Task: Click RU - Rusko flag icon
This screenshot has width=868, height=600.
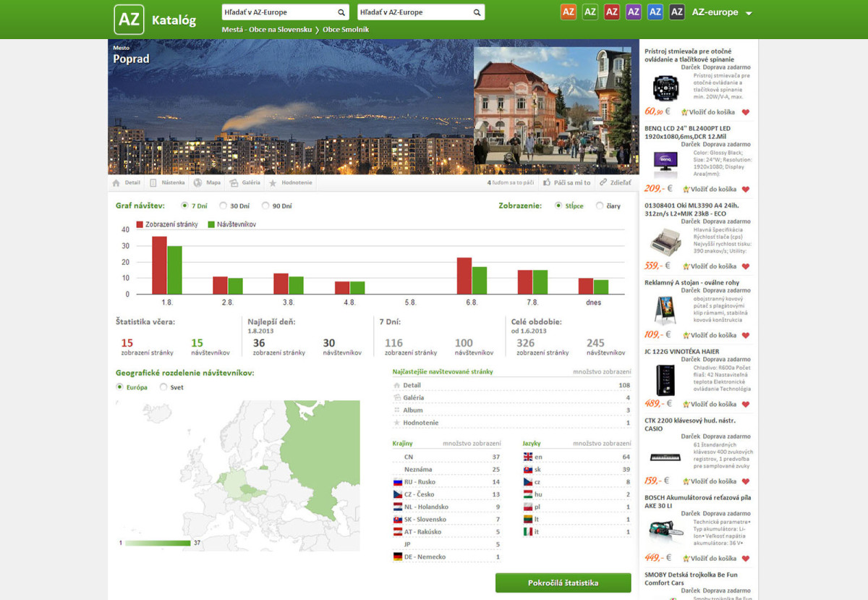Action: (397, 482)
